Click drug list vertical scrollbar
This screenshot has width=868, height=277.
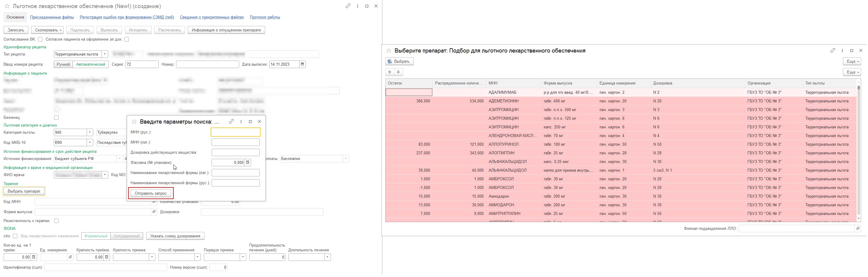(858, 150)
